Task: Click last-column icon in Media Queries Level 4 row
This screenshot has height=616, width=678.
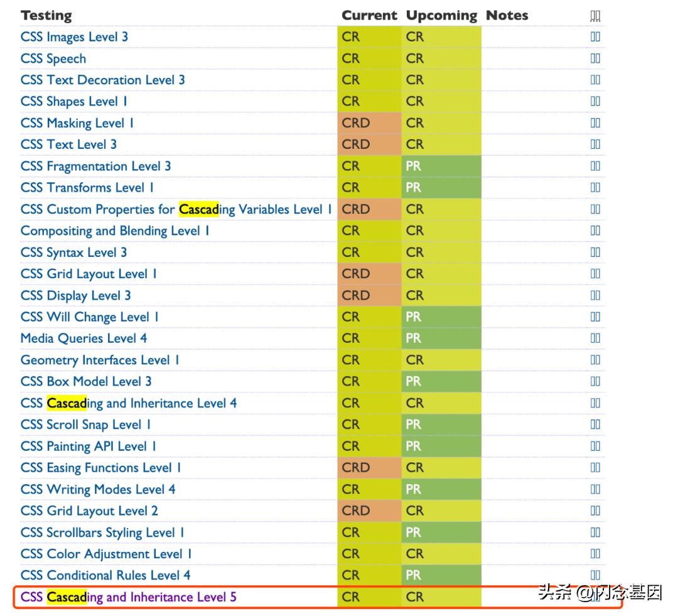Action: click(x=595, y=338)
